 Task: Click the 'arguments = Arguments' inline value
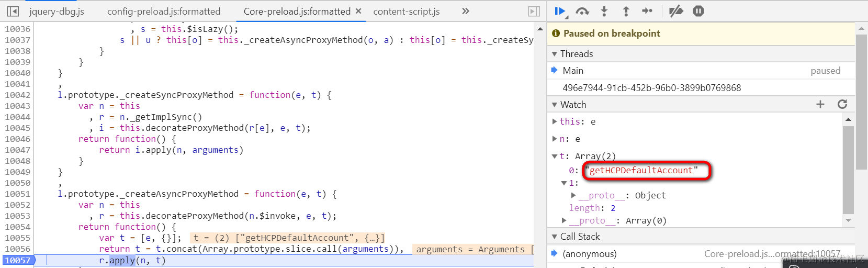(472, 250)
